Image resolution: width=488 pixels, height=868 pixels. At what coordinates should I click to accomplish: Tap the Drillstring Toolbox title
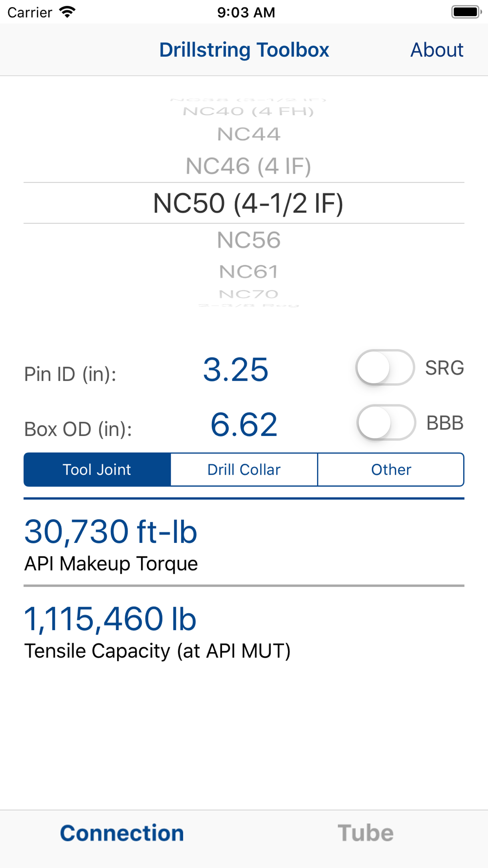tap(244, 50)
